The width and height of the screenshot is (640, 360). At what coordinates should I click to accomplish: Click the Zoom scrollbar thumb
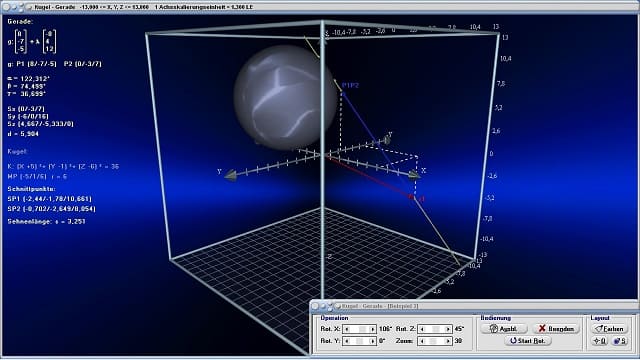coord(433,341)
